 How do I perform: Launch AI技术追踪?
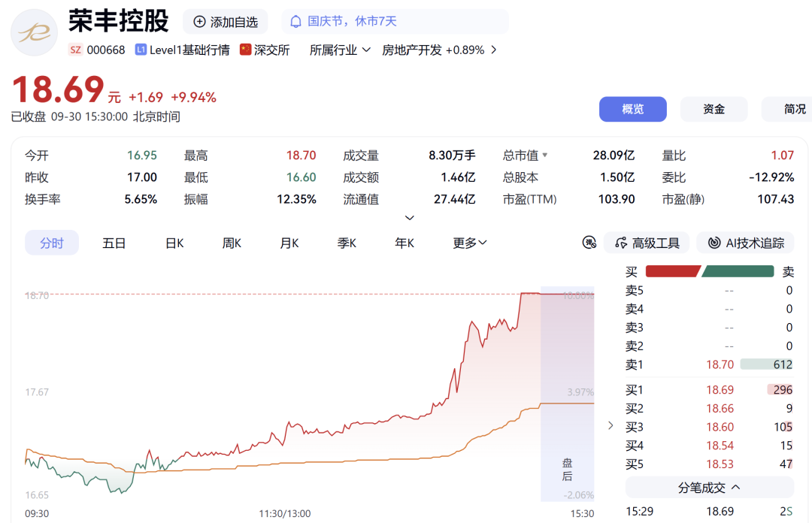tap(746, 243)
